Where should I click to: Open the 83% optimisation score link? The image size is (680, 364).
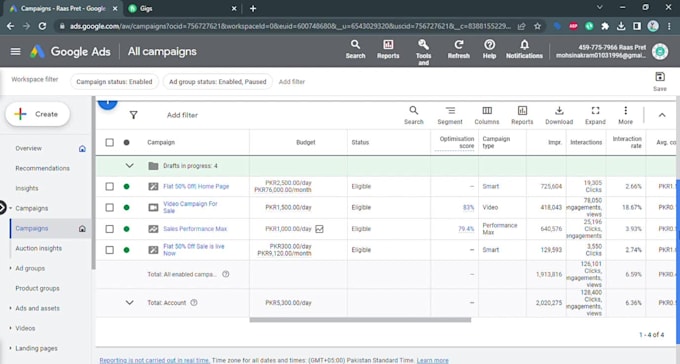click(x=468, y=207)
